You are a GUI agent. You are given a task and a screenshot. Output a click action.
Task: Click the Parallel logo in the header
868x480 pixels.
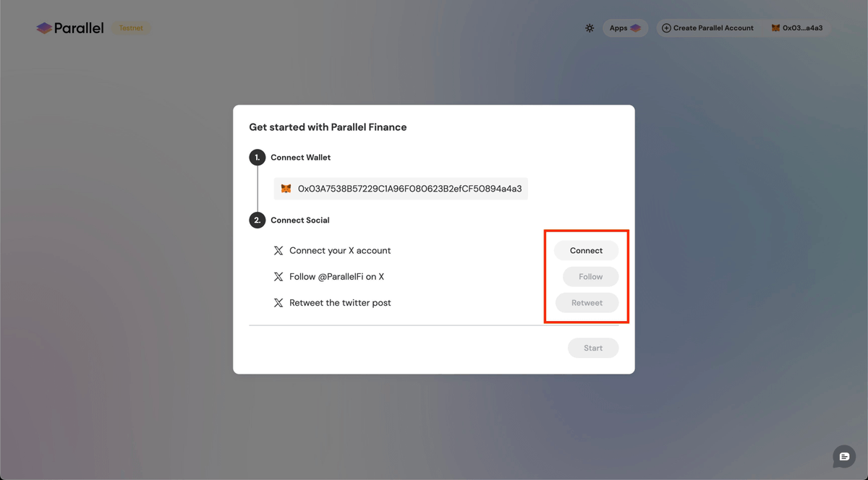click(x=70, y=28)
